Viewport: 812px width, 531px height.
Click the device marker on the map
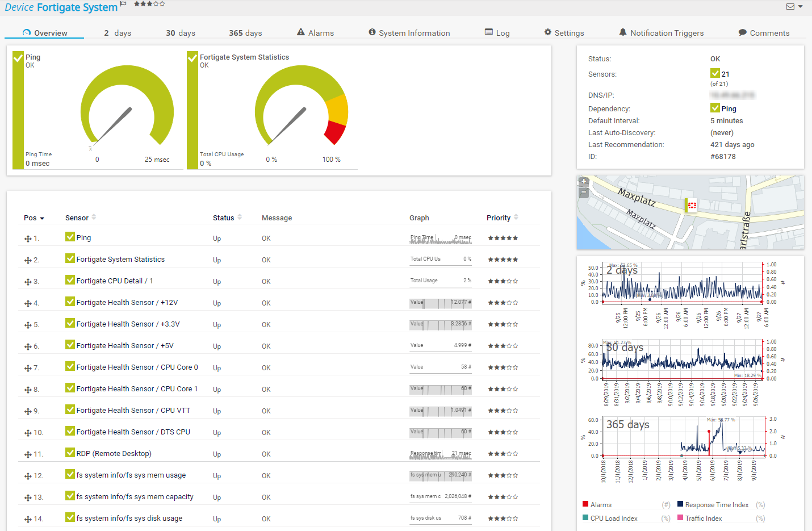691,206
